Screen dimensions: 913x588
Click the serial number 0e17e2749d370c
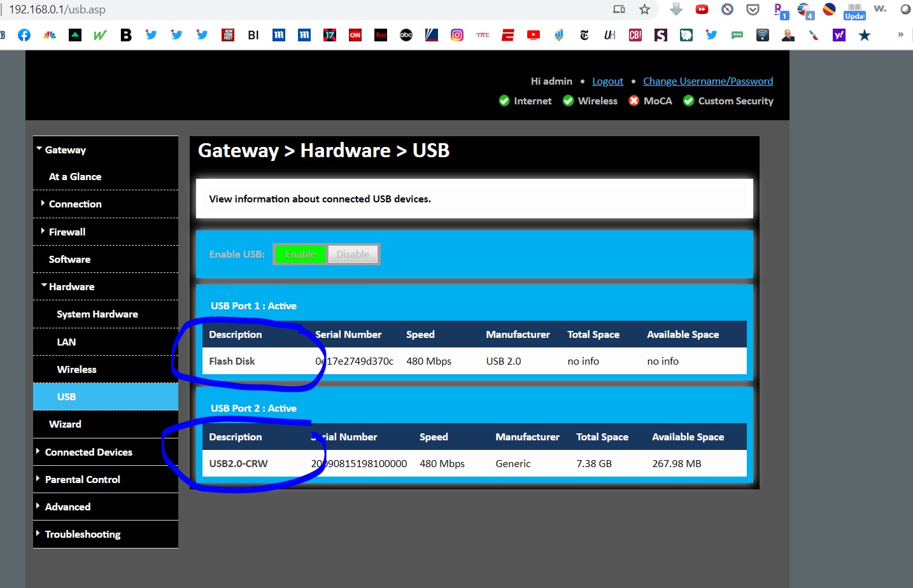tap(355, 361)
